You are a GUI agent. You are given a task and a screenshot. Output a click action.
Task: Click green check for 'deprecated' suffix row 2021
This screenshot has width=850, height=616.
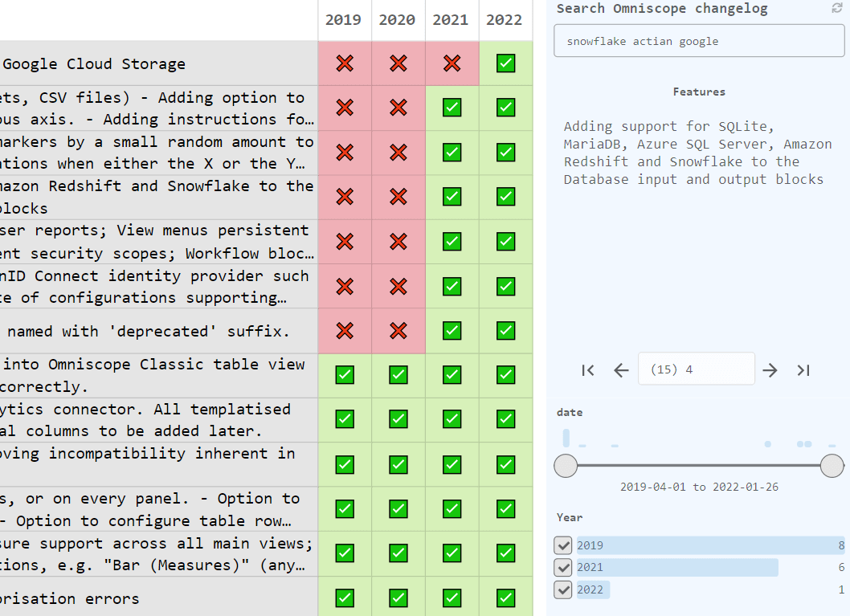pyautogui.click(x=452, y=330)
